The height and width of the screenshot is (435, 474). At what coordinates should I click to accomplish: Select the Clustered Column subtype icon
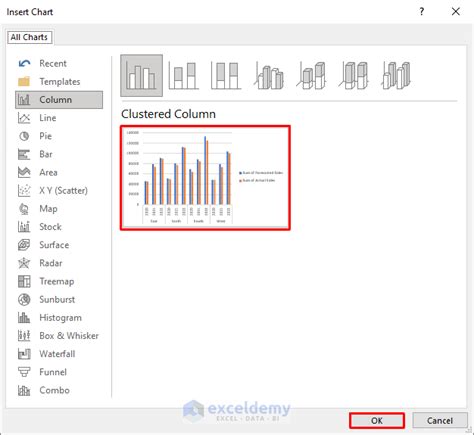142,76
